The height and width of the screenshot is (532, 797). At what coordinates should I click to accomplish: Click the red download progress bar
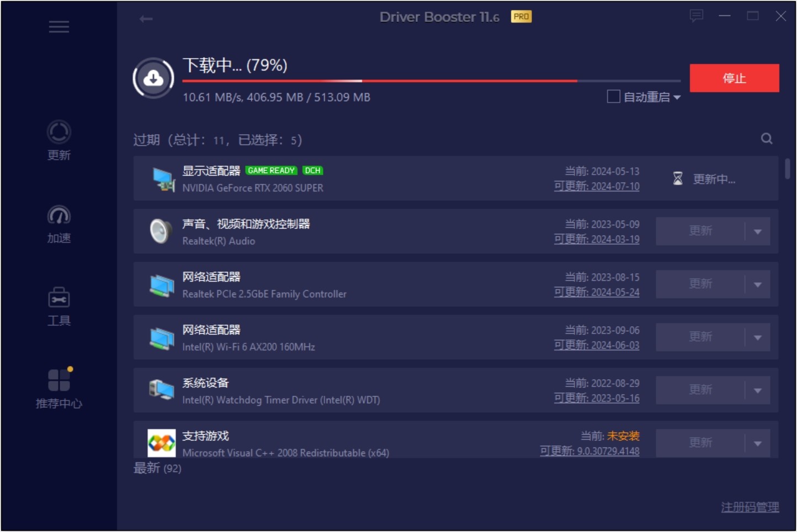[432, 81]
